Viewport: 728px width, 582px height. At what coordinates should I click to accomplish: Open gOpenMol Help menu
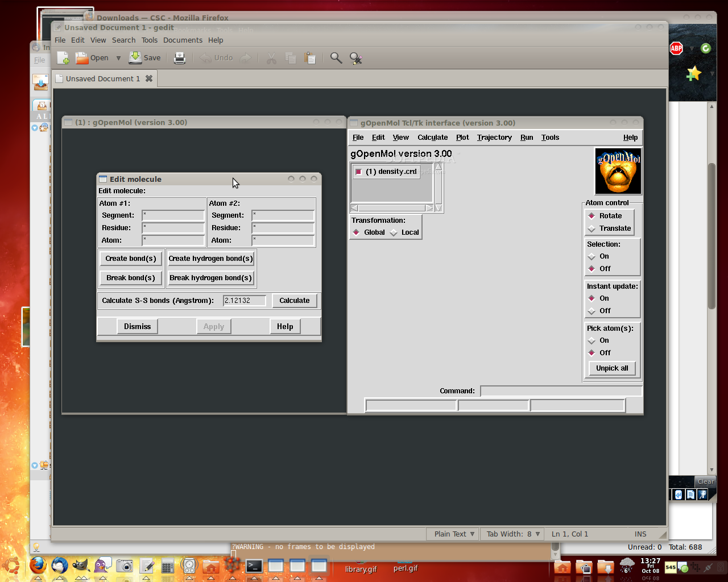(x=630, y=138)
